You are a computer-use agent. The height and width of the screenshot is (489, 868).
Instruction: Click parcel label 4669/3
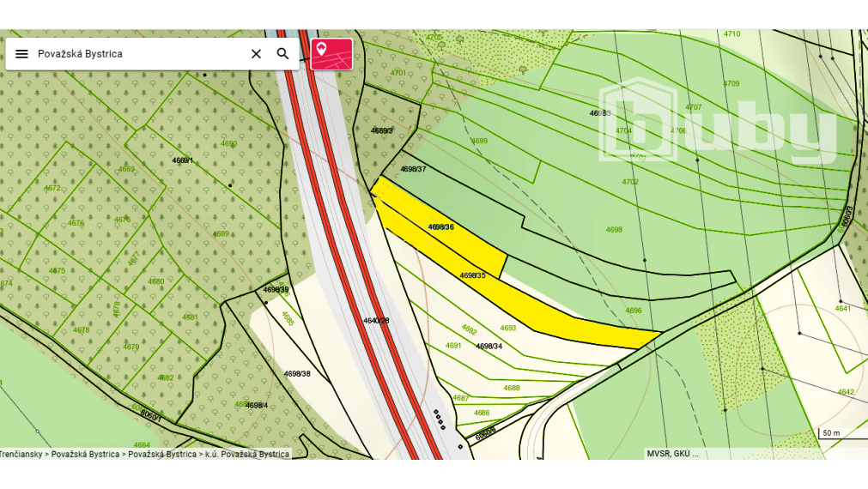(x=382, y=130)
